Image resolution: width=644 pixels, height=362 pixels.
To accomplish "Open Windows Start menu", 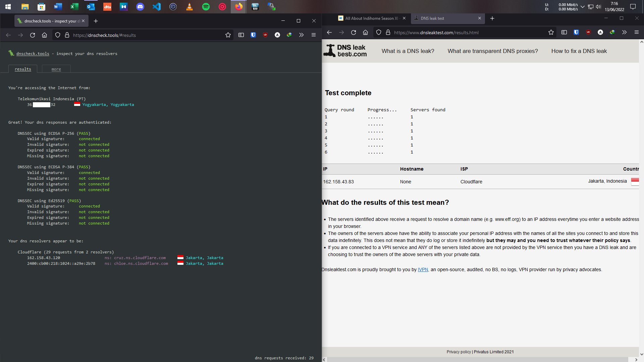I will [x=8, y=6].
